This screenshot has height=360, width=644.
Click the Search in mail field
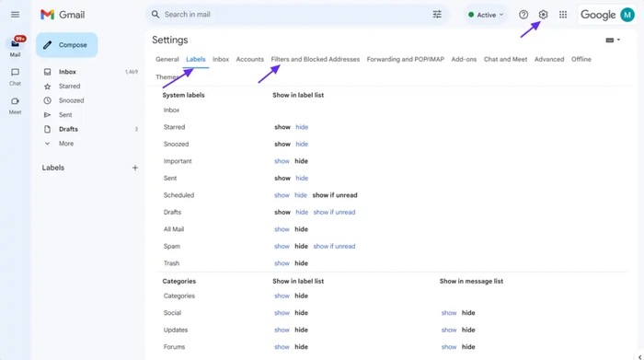coord(292,15)
